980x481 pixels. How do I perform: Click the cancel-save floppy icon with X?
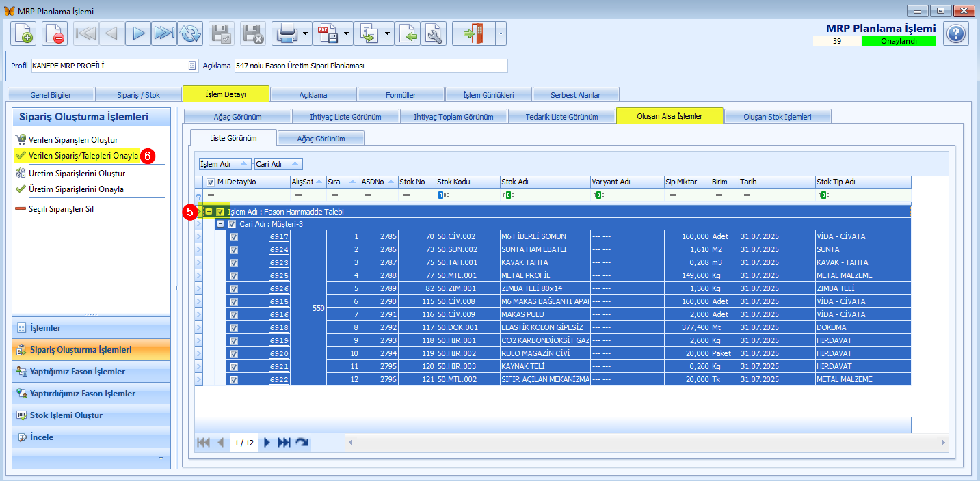pyautogui.click(x=254, y=33)
